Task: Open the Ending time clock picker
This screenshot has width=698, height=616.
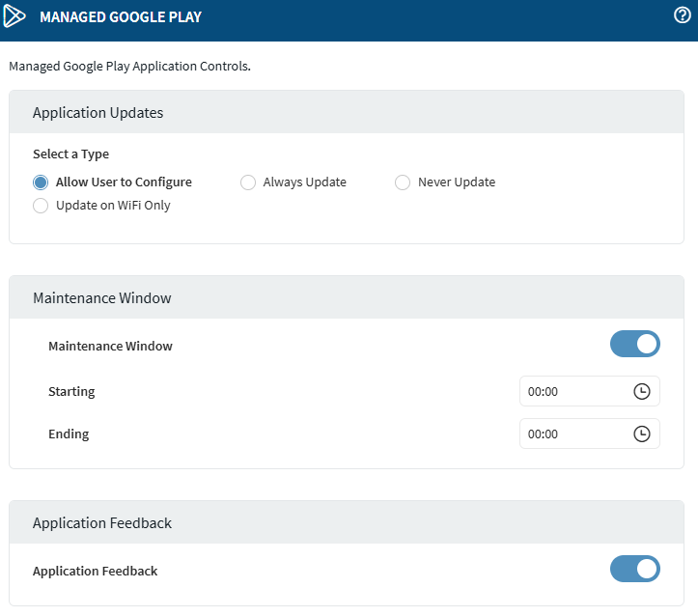Action: (x=642, y=434)
